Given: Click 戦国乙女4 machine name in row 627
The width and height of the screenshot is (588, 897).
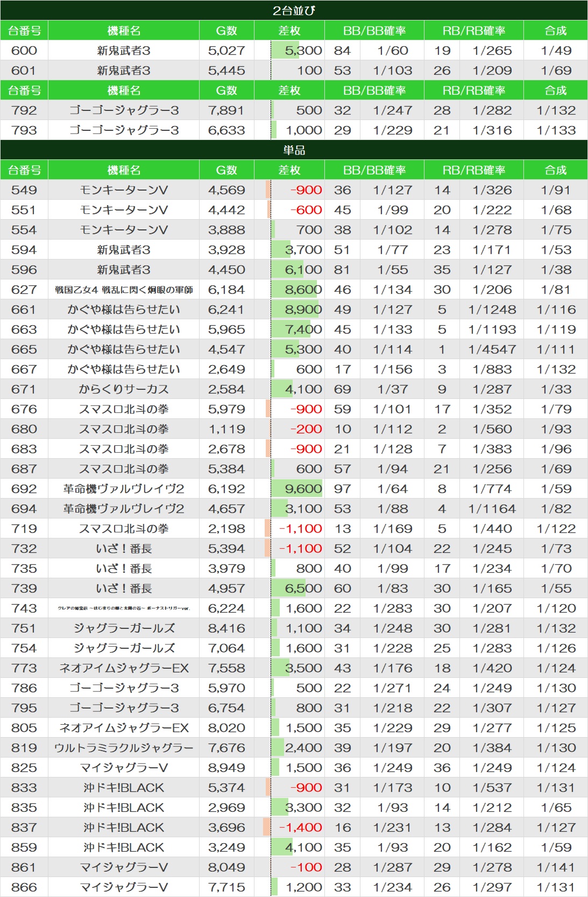Looking at the screenshot, I should pos(124,290).
